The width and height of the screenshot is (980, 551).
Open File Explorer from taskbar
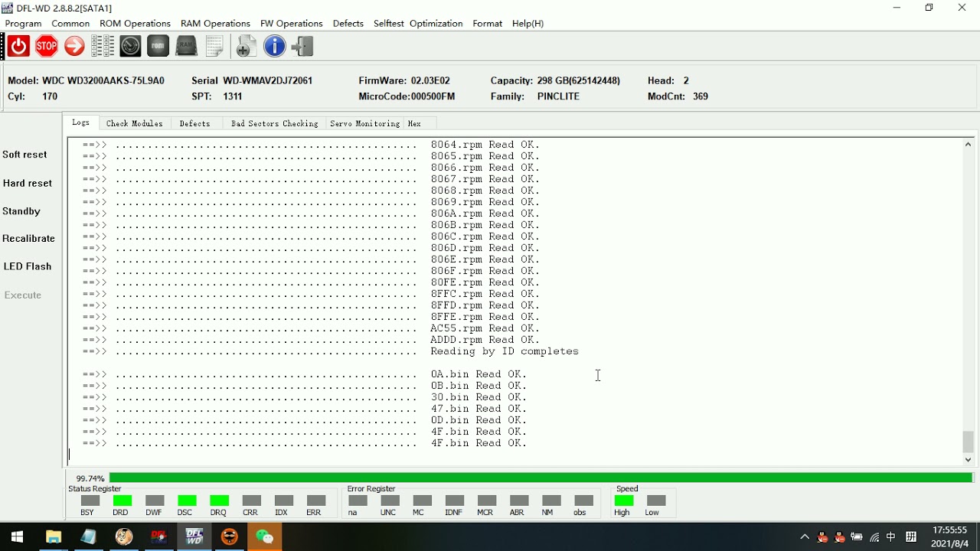(53, 537)
